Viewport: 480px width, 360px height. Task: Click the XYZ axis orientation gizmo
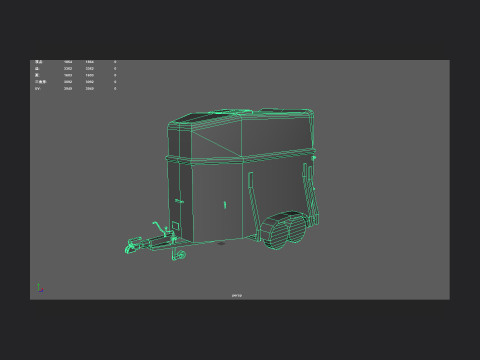(40, 288)
